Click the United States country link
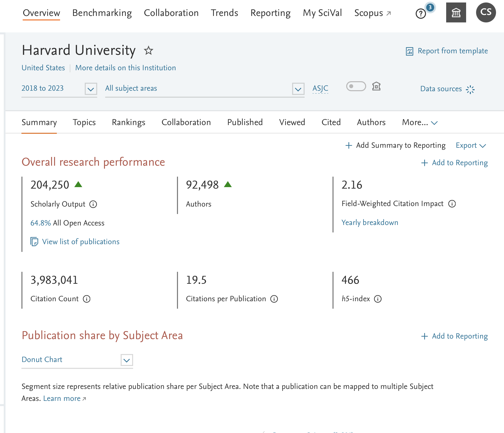The width and height of the screenshot is (504, 433). (43, 68)
